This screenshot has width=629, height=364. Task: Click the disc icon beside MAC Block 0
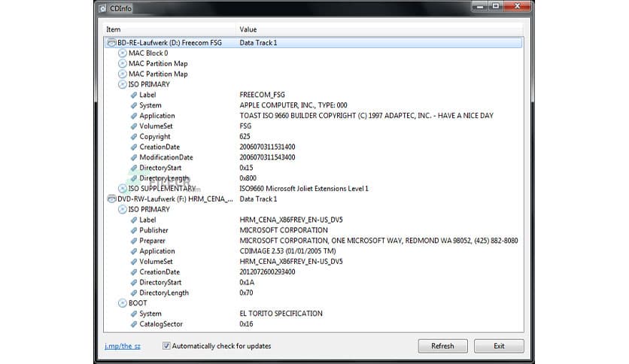click(x=123, y=53)
